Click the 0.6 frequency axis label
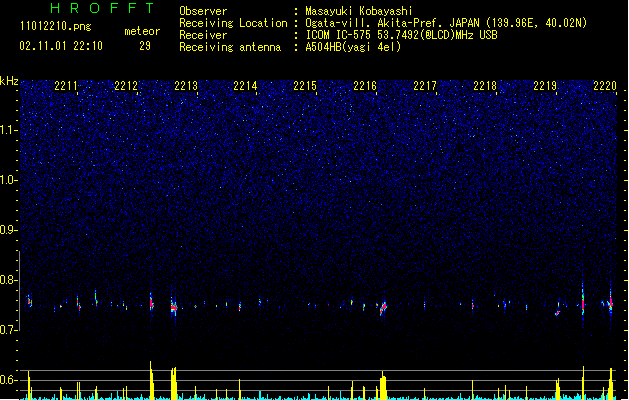 8,380
